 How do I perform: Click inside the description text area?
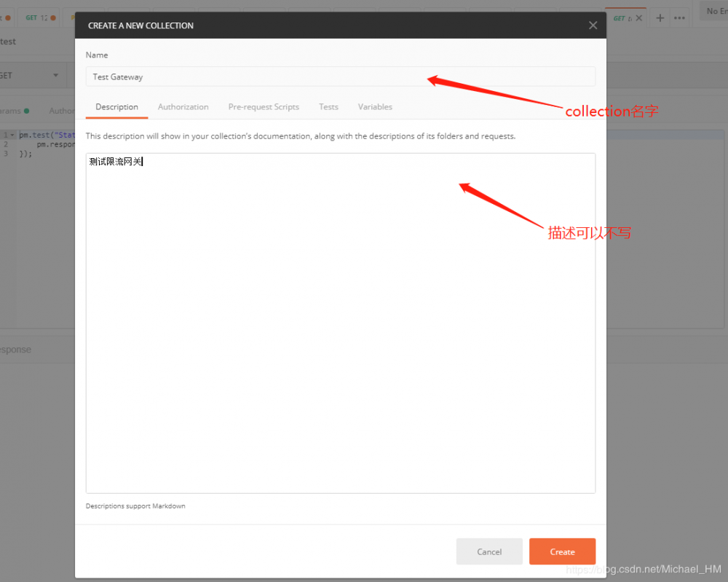click(x=340, y=323)
